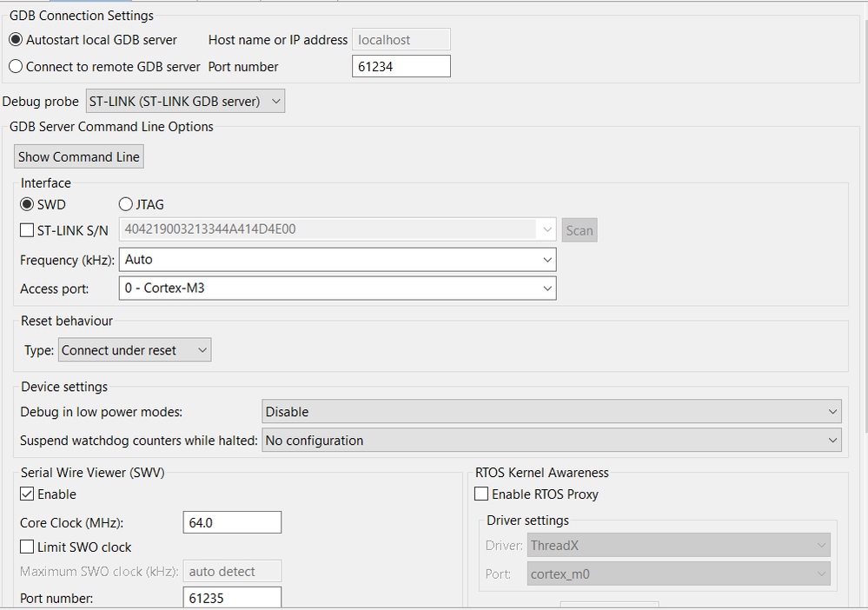Select Connect to remote GDB server
868x610 pixels.
(x=16, y=66)
